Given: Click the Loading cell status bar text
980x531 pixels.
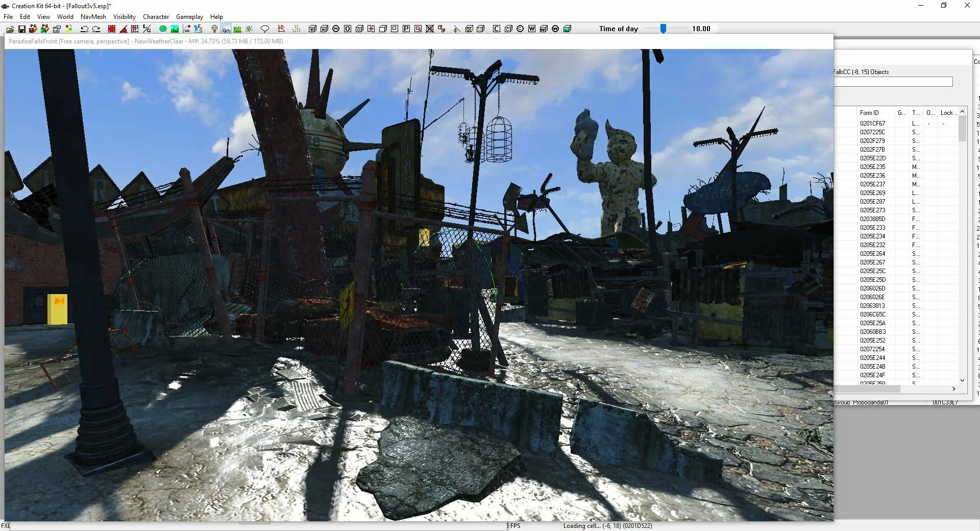Looking at the screenshot, I should pyautogui.click(x=607, y=526).
